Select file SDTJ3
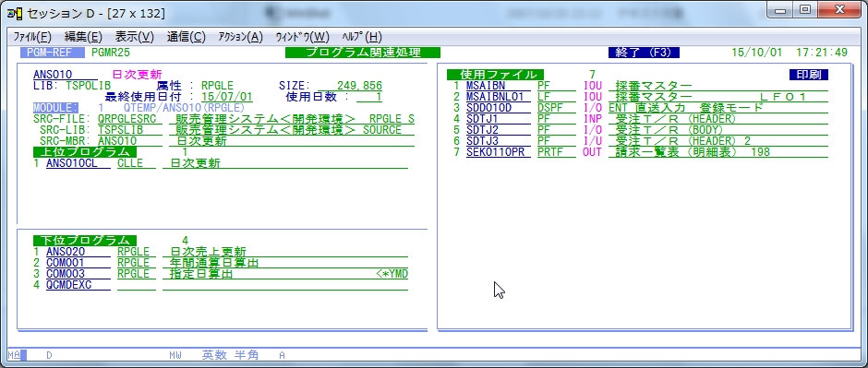This screenshot has width=868, height=368. pos(499,141)
